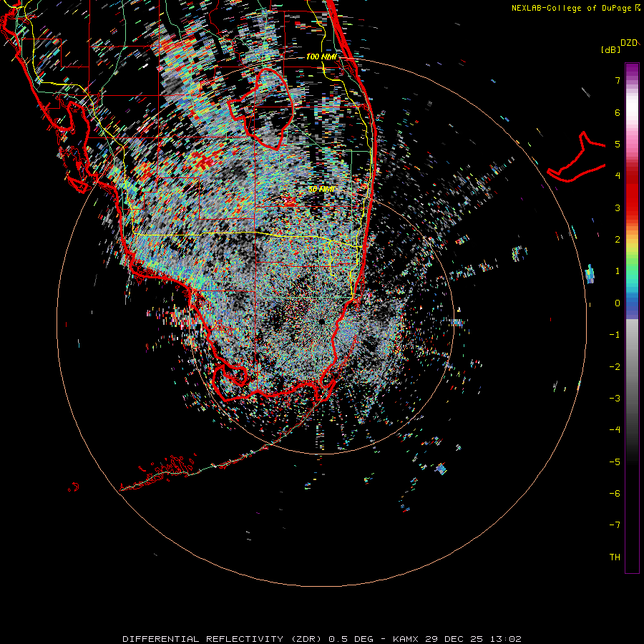
Task: Click the '50 NMI' range ring label
Action: pos(321,190)
